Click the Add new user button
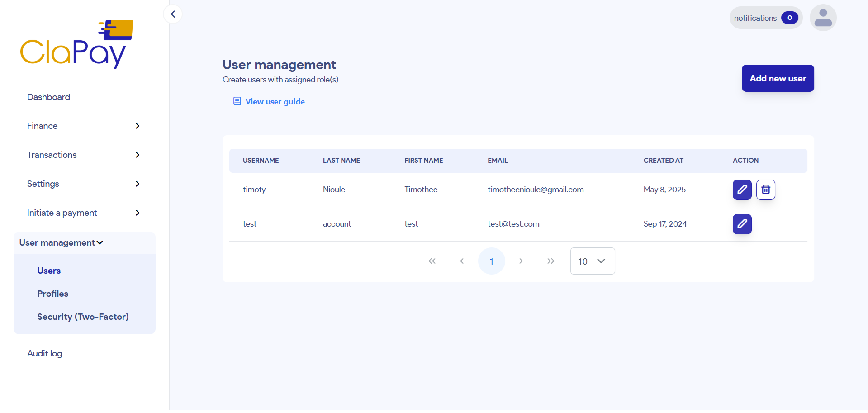Image resolution: width=868 pixels, height=413 pixels. coord(777,78)
